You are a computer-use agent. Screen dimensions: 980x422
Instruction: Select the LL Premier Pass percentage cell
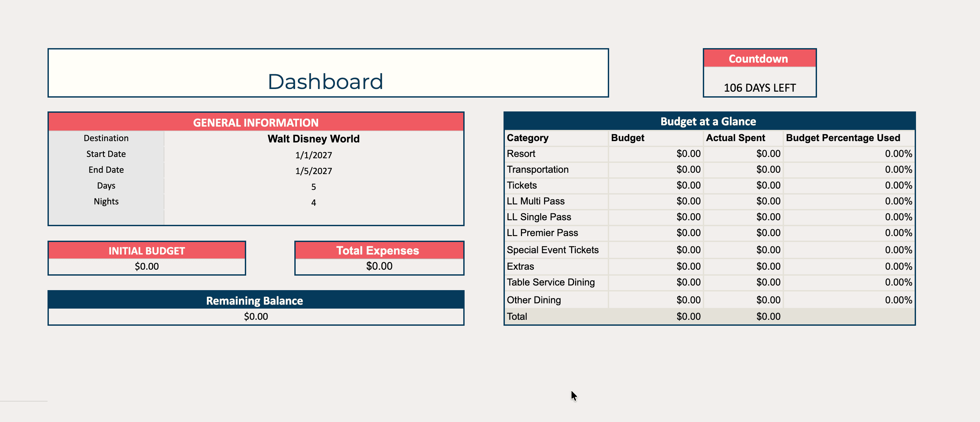[x=849, y=233]
